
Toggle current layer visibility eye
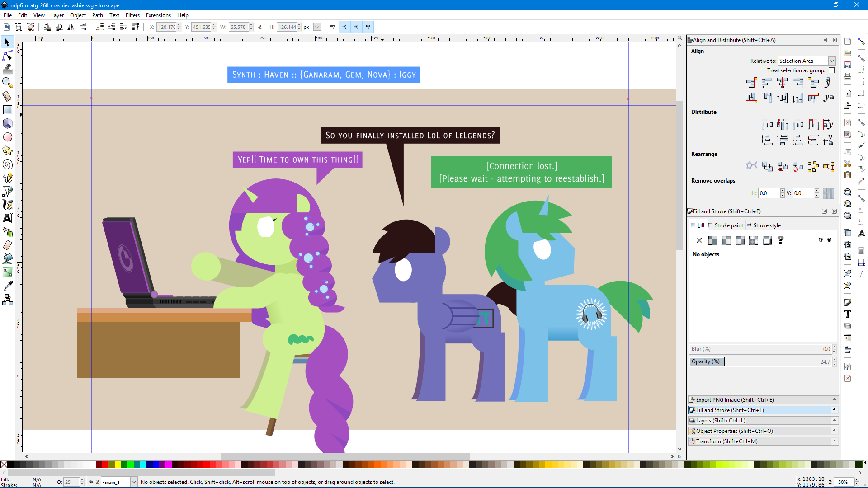90,482
